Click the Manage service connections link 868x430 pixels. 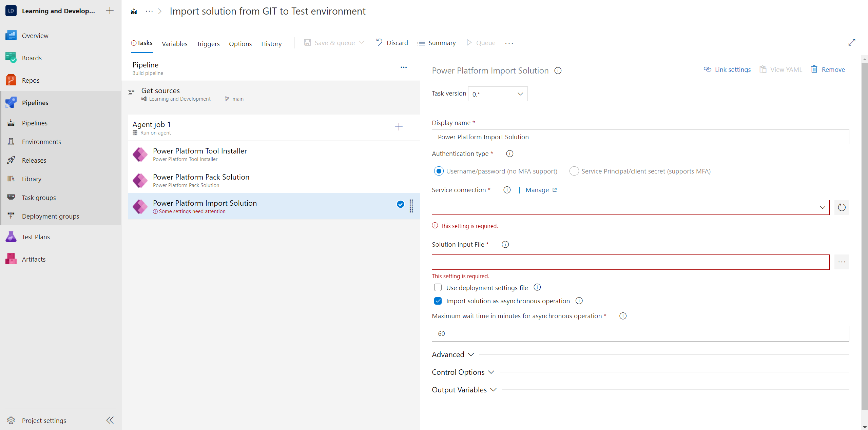pyautogui.click(x=537, y=190)
